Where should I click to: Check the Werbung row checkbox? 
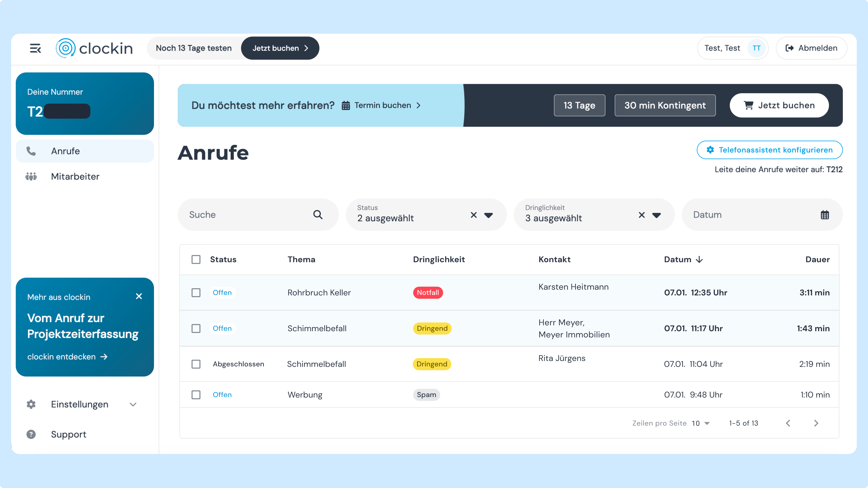tap(196, 395)
